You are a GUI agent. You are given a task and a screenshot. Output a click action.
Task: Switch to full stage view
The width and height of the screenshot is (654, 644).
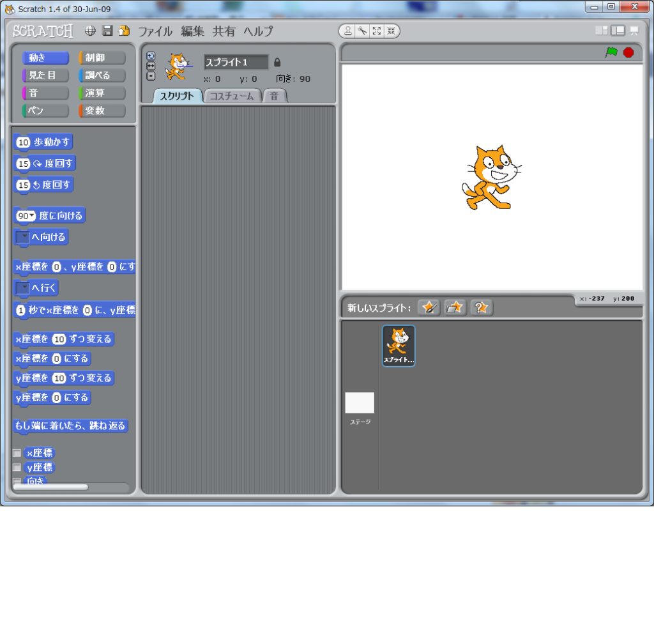(x=618, y=31)
